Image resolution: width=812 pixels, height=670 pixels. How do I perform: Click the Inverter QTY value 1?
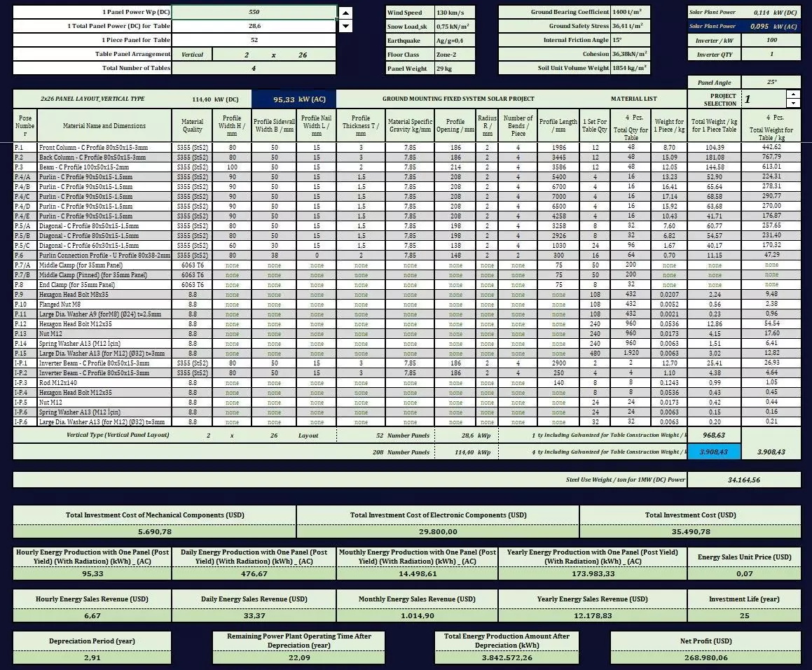tap(771, 55)
